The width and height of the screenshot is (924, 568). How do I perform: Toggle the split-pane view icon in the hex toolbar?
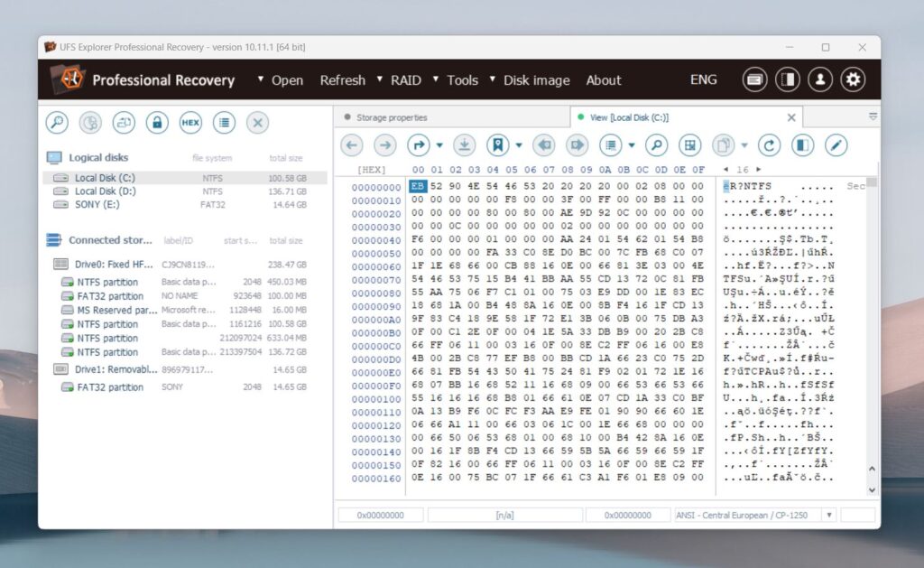tap(803, 144)
